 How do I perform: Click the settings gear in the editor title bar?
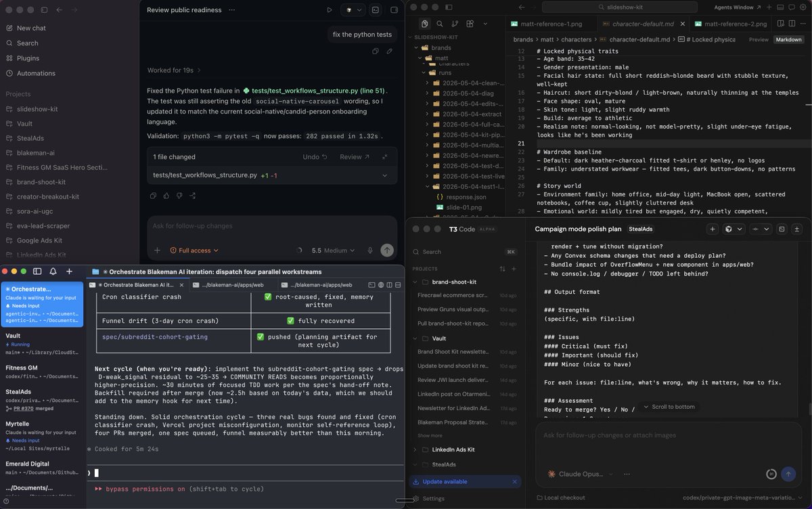(803, 7)
